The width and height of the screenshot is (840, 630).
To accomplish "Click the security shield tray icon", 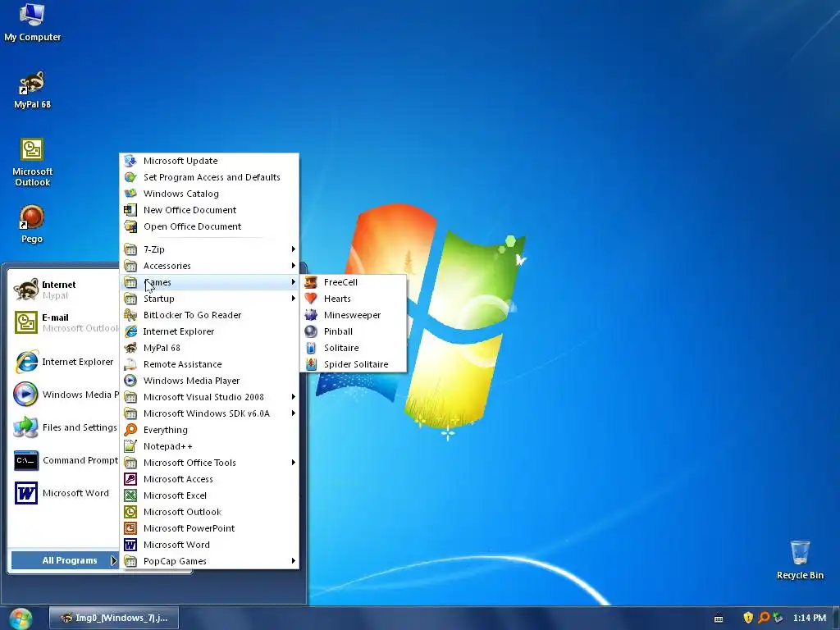I will 748,618.
